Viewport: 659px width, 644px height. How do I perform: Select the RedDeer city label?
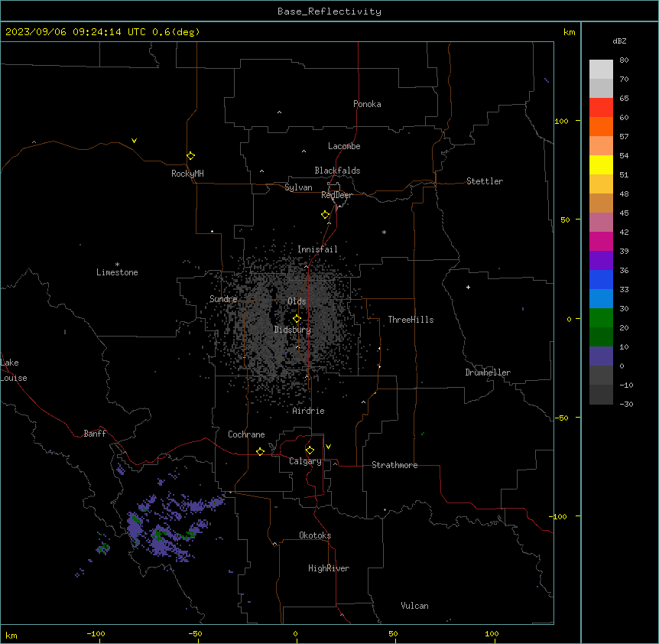pyautogui.click(x=336, y=195)
